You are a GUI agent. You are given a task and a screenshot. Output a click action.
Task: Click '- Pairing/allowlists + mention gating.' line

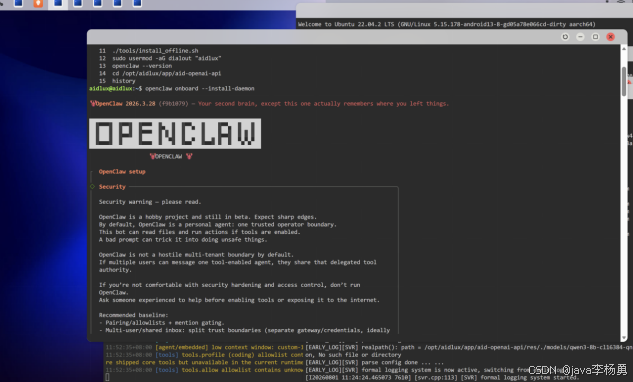point(161,323)
